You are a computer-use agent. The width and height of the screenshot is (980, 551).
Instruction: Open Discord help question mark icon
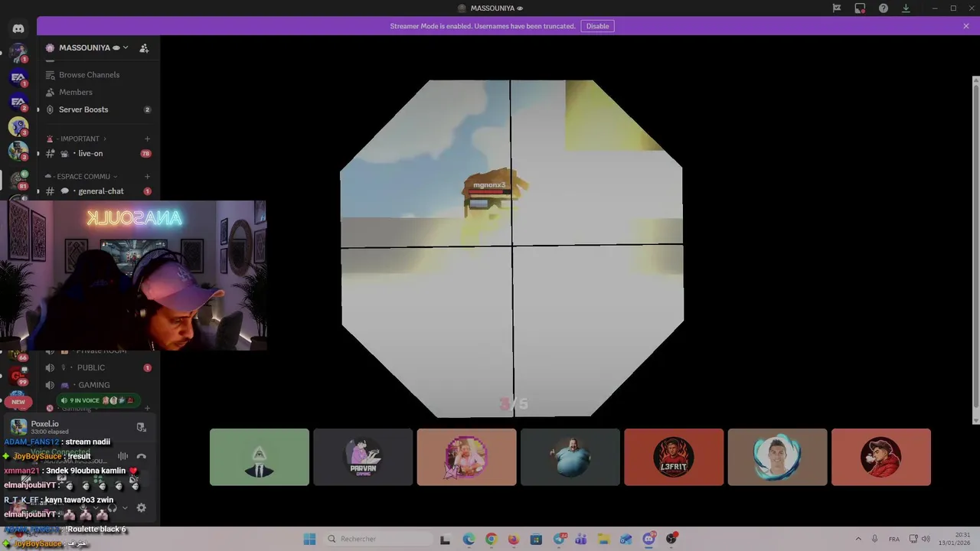click(884, 8)
